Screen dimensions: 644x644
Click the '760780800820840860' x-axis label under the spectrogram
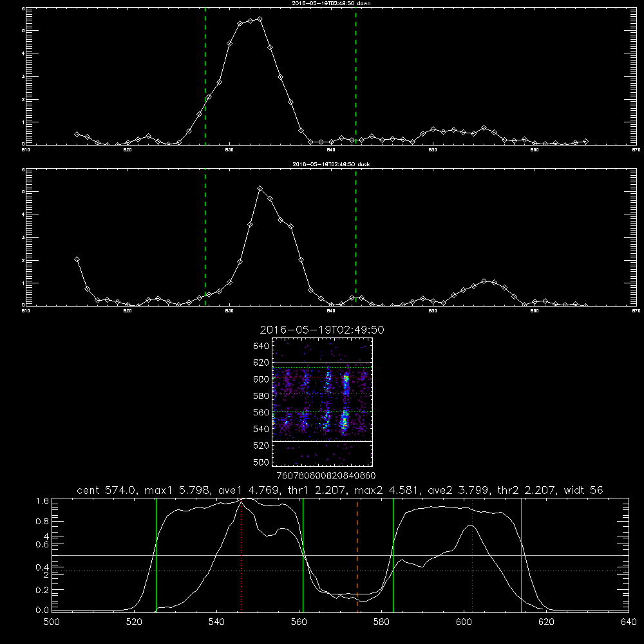(x=326, y=476)
